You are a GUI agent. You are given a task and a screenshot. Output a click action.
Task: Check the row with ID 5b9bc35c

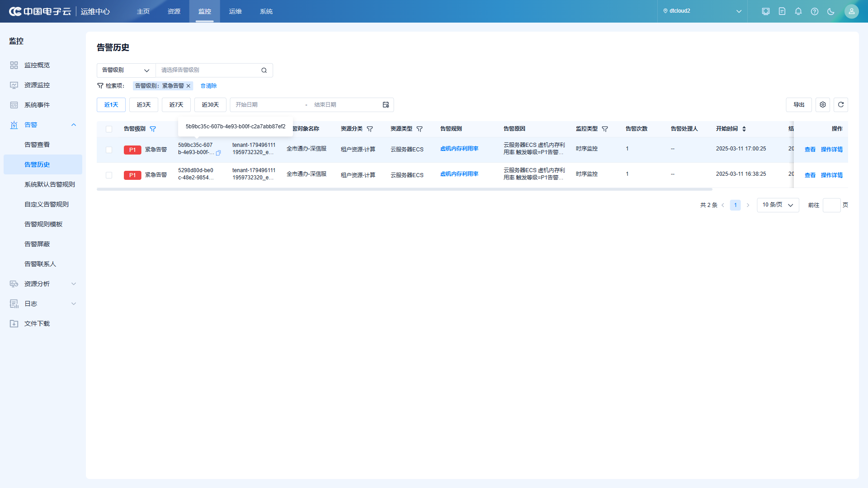click(x=109, y=150)
